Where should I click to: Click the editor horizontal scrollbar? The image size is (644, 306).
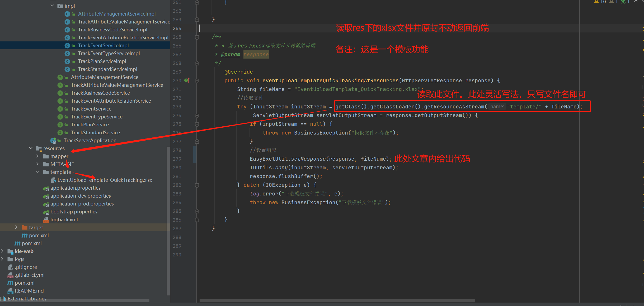pos(337,301)
